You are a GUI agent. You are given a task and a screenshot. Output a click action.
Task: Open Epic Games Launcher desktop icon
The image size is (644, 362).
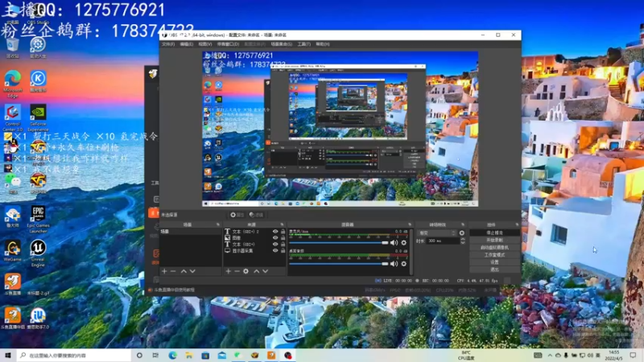[x=38, y=219]
